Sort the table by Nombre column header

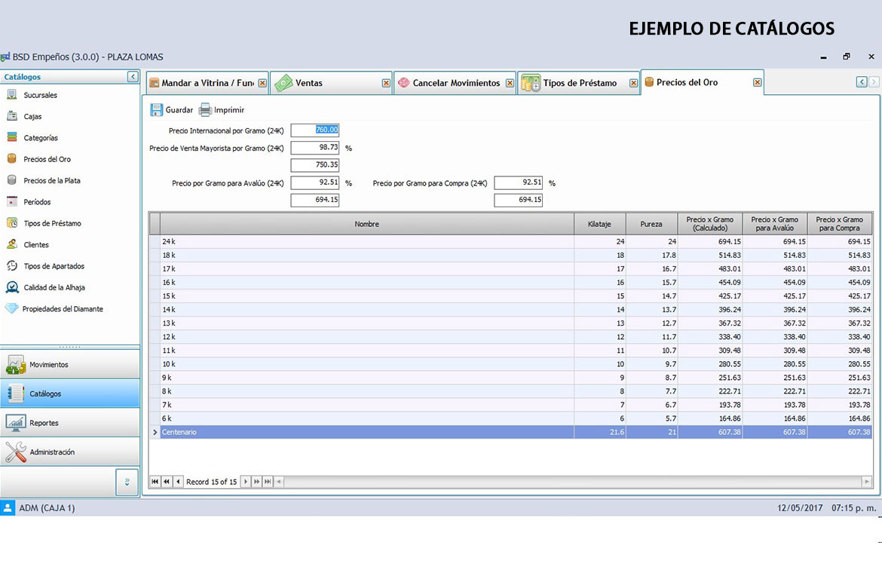[367, 224]
